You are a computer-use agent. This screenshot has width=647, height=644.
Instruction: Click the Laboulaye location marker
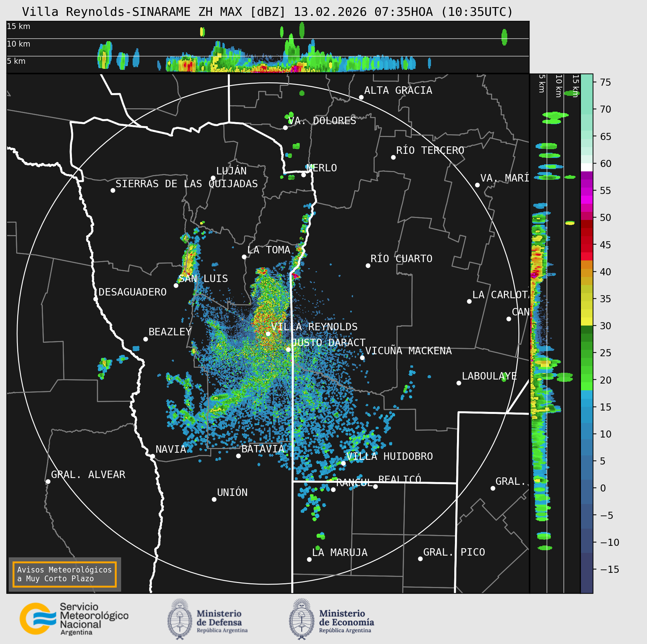pos(459,383)
